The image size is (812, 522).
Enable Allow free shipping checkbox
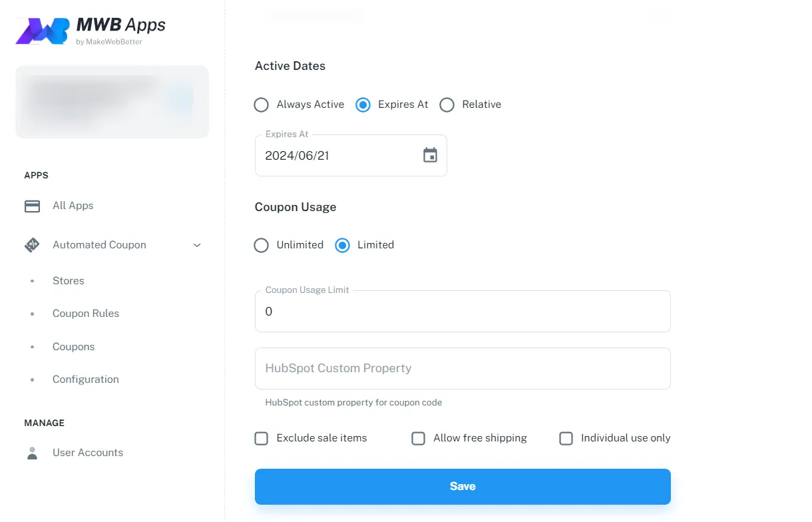coord(418,438)
